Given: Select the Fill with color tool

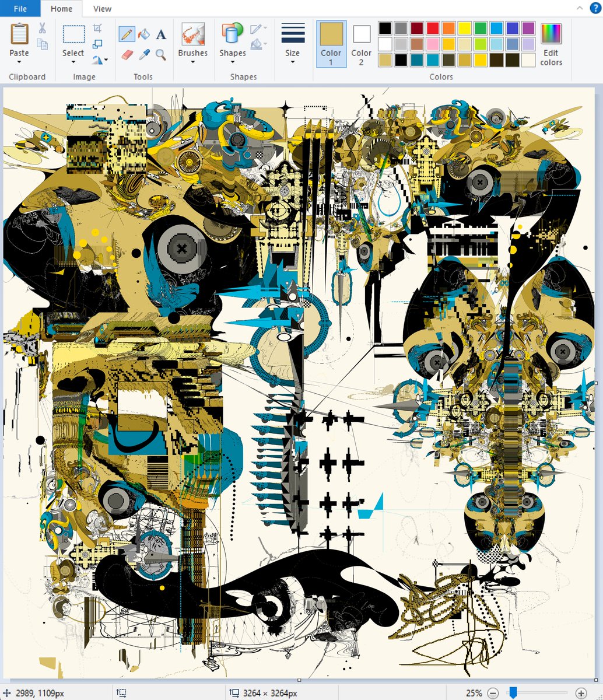Looking at the screenshot, I should tap(143, 34).
